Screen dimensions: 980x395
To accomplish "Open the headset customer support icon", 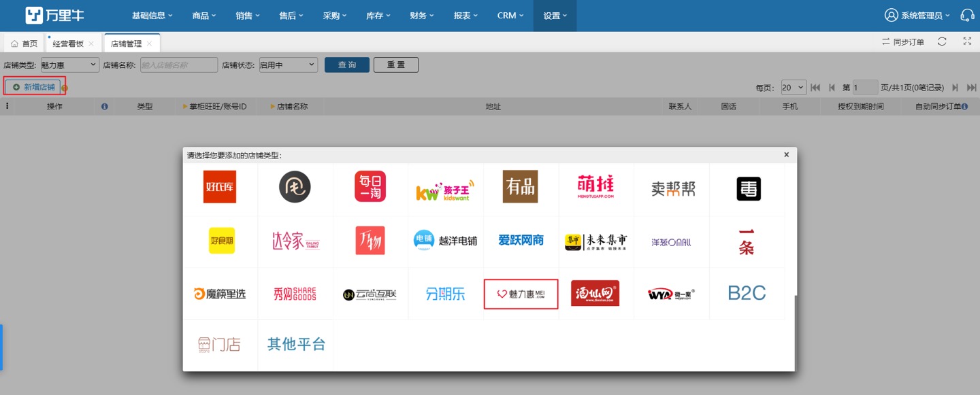I will tap(967, 15).
